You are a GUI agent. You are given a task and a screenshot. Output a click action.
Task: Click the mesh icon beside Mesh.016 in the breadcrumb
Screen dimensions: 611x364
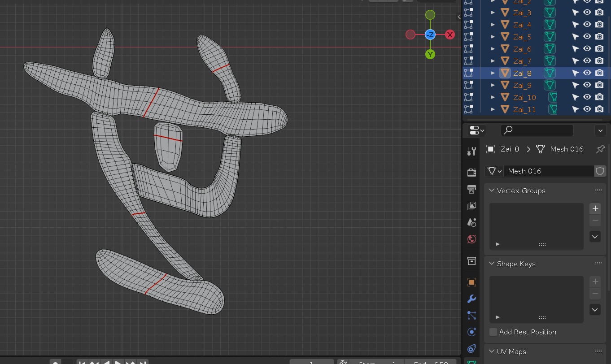541,149
